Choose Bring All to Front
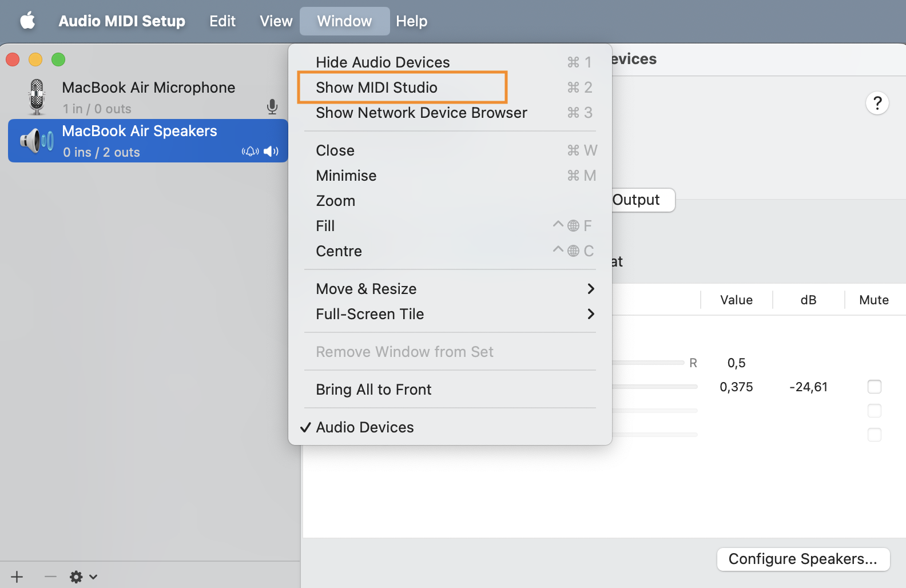The height and width of the screenshot is (588, 906). pyautogui.click(x=450, y=390)
